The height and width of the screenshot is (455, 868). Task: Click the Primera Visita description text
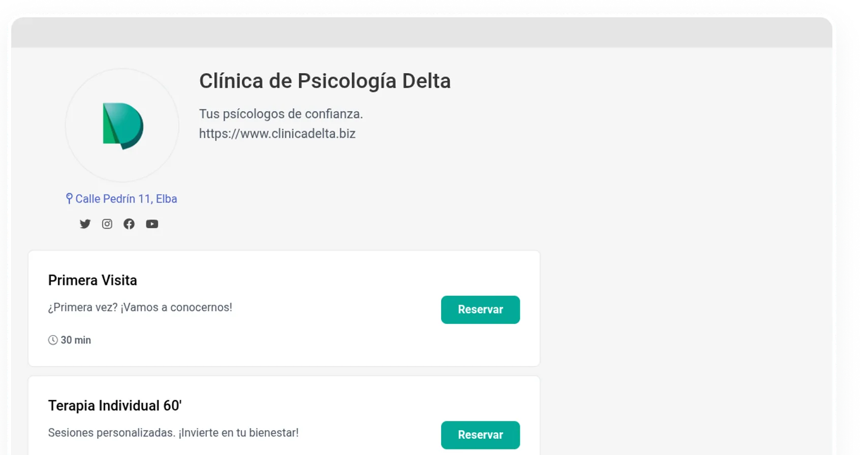pos(140,307)
